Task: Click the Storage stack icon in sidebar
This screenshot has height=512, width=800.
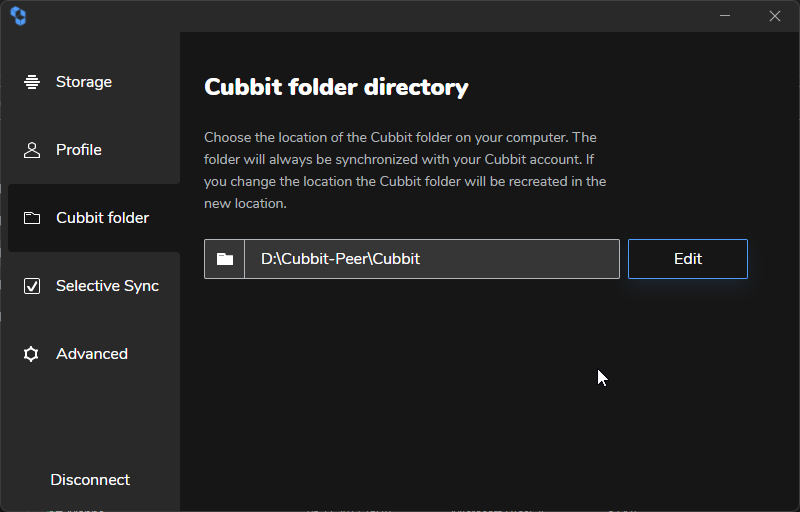Action: (x=32, y=82)
